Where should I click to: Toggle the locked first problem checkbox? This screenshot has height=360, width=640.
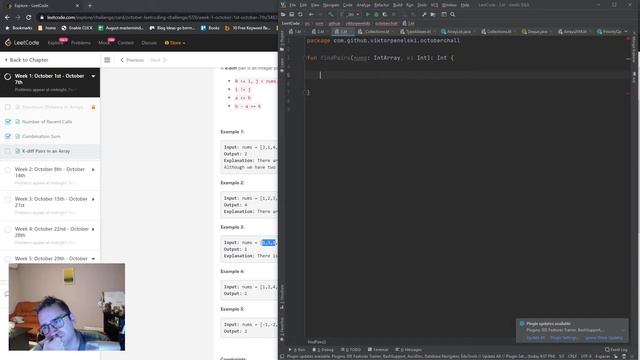pos(8,107)
